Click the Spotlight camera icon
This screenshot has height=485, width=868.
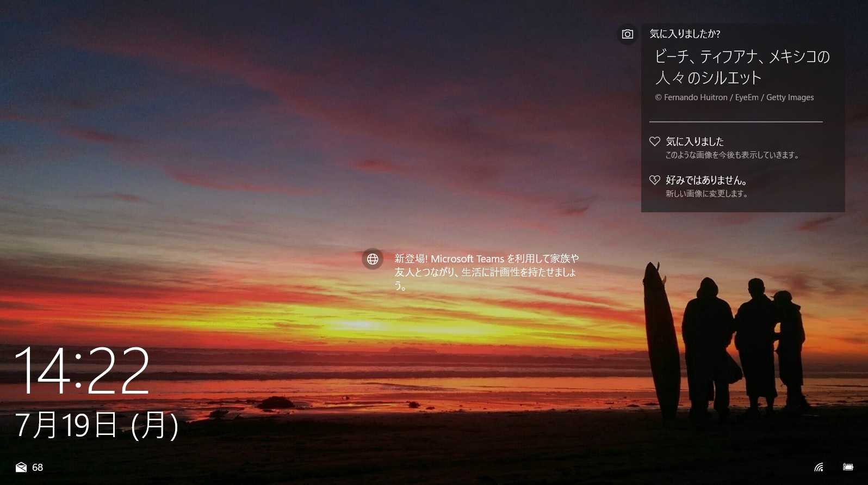tap(627, 34)
